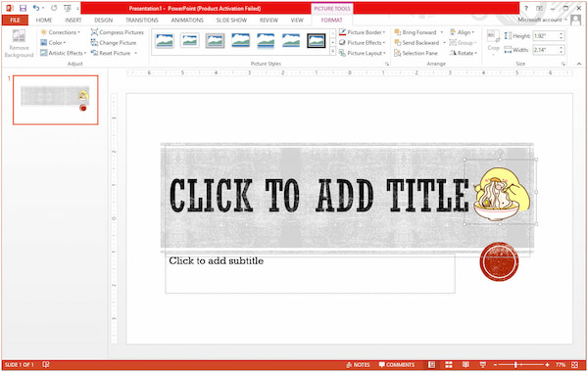The height and width of the screenshot is (372, 588).
Task: Open the Send Backward dropdown arrow
Action: 444,43
